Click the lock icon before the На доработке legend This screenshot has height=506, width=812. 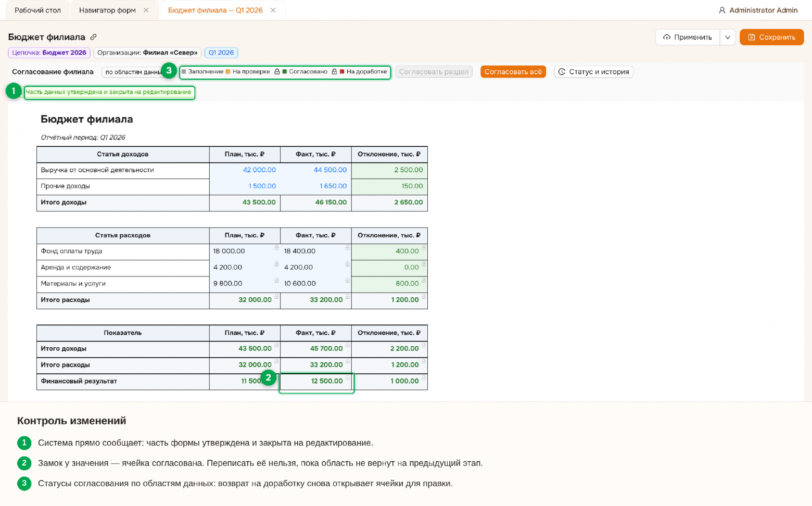pyautogui.click(x=334, y=72)
